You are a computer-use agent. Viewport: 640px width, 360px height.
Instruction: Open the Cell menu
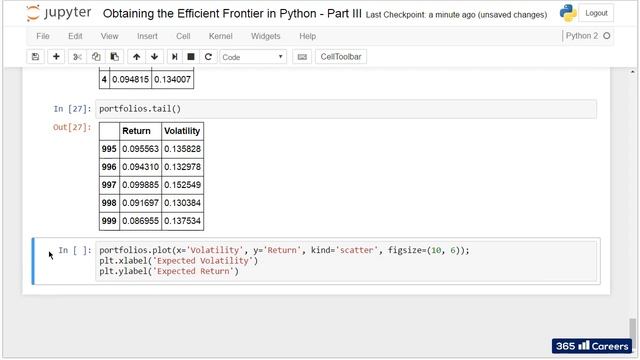coord(183,36)
